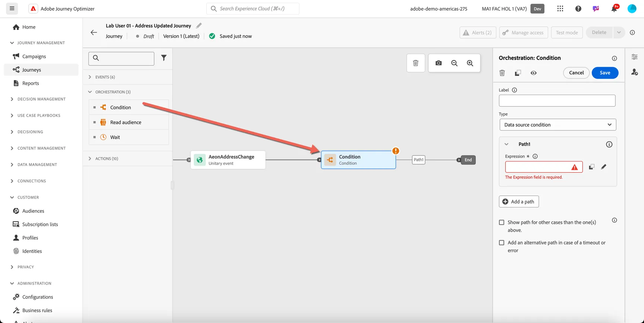This screenshot has width=644, height=323.
Task: Open the palette filter icon
Action: click(x=164, y=58)
